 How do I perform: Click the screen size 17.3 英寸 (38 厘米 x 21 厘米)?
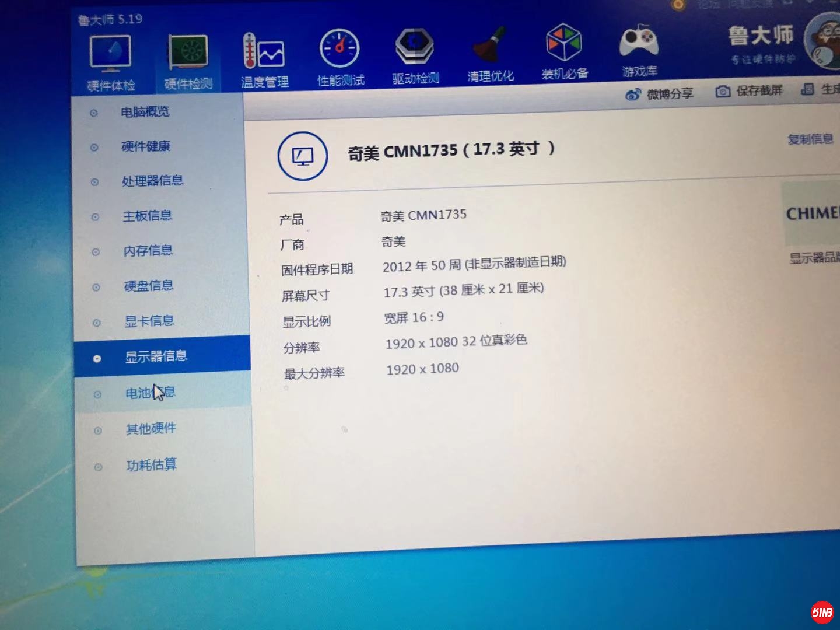[464, 290]
